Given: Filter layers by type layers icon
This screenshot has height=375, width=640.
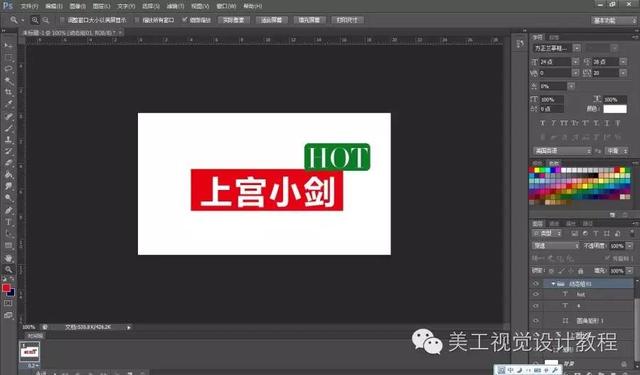Looking at the screenshot, I should pyautogui.click(x=596, y=233).
